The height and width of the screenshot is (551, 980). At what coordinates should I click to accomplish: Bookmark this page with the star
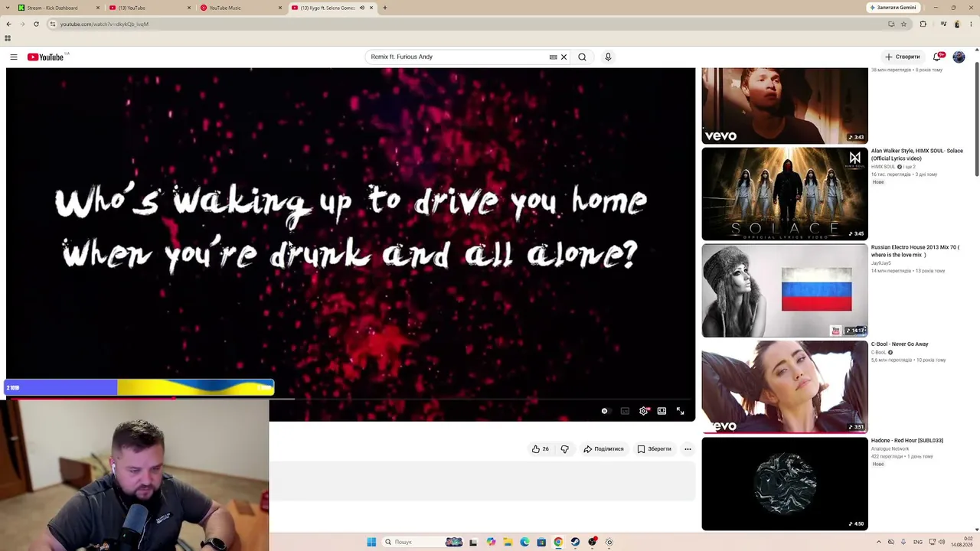tap(903, 24)
